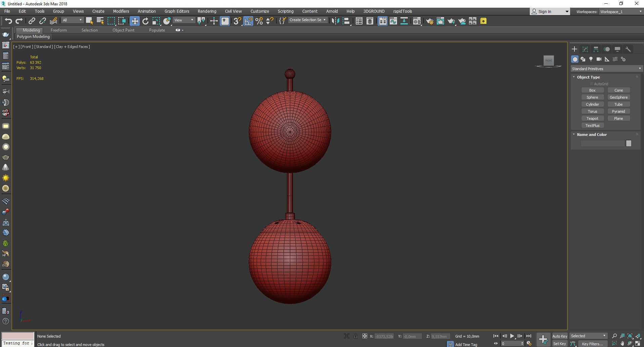The width and height of the screenshot is (644, 347).
Task: Choose Bind to Space Warp tool
Action: point(53,21)
